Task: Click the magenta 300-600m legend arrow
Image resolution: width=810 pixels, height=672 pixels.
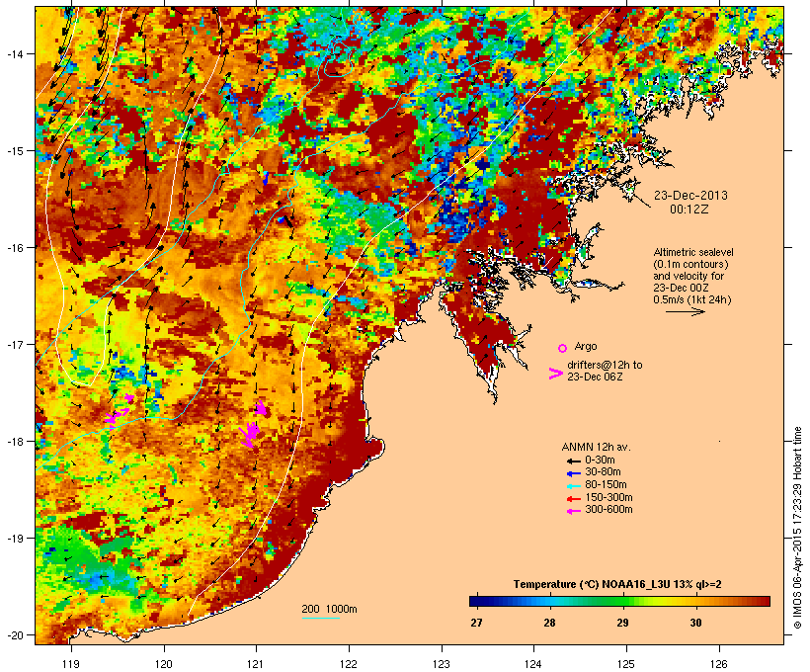Action: coord(574,511)
